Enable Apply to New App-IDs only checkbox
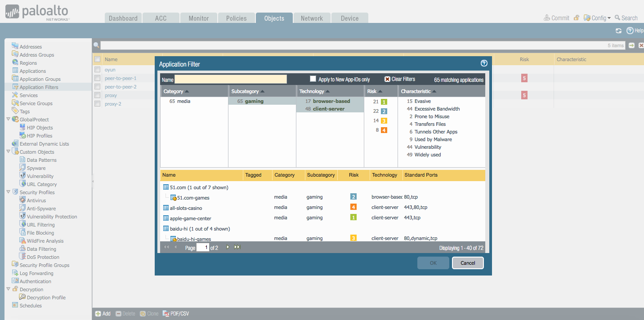Screen dimensions: 644x320 313,79
